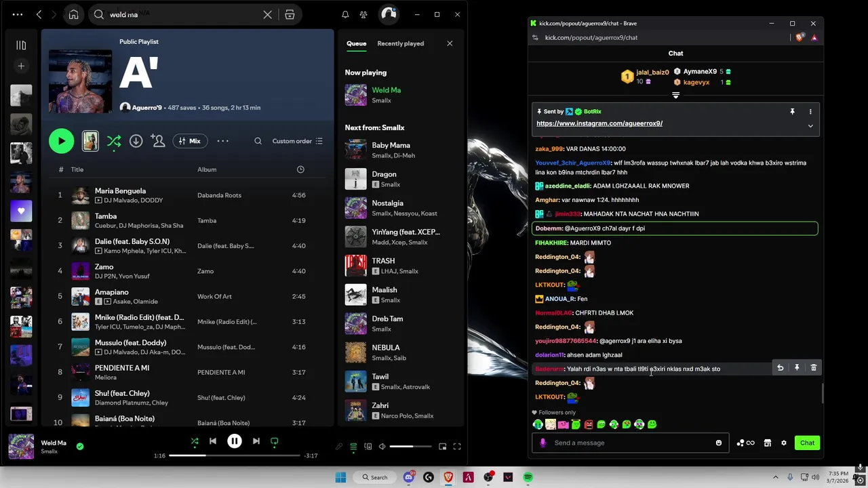The width and height of the screenshot is (868, 488).
Task: Open Spotify Home via house icon
Action: pos(73,14)
